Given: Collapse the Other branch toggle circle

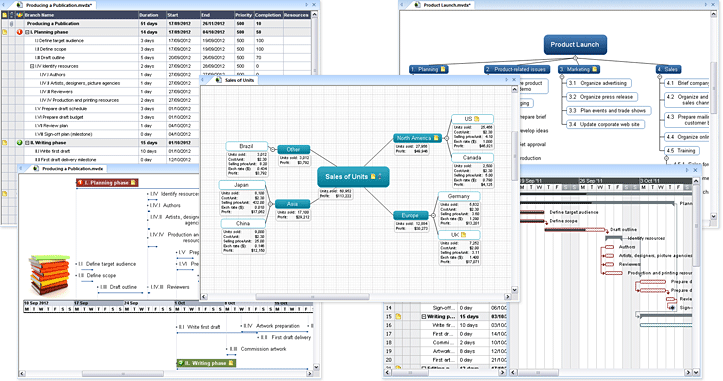Looking at the screenshot, I should point(273,149).
